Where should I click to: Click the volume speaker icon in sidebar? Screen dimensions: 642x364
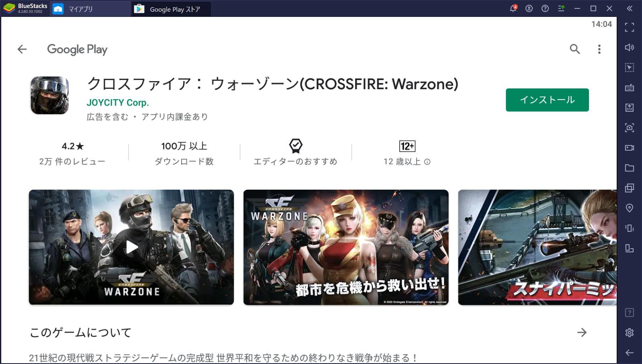pos(630,47)
